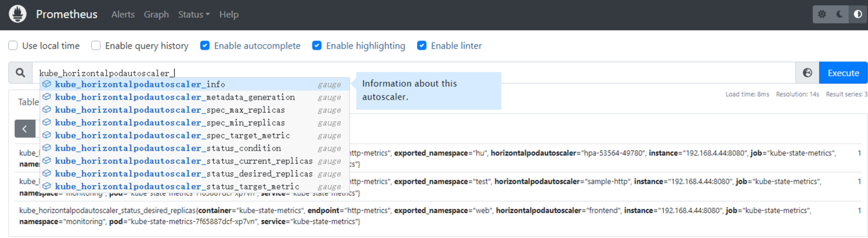868x238 pixels.
Task: Uncheck Enable highlighting option
Action: click(x=317, y=46)
